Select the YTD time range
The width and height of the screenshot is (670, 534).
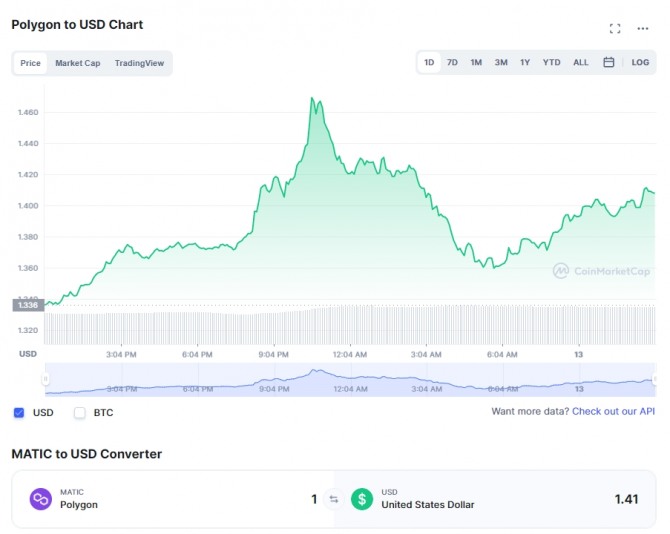(551, 62)
